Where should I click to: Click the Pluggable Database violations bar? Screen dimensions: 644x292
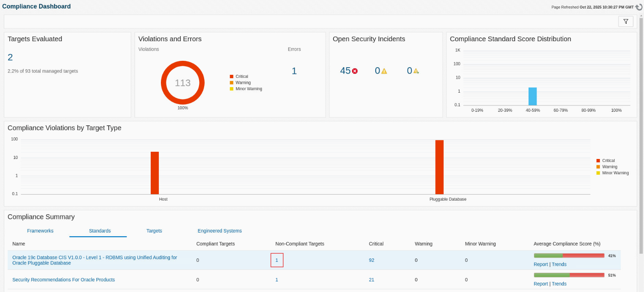pos(439,167)
